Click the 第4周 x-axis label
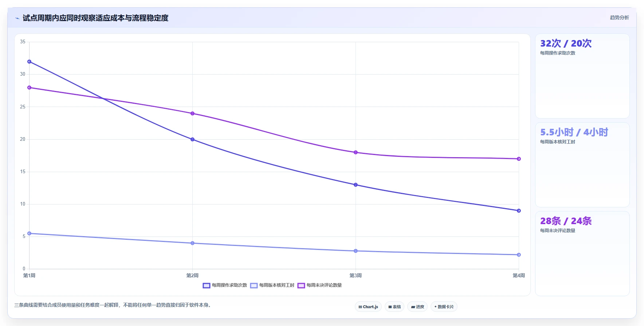644x326 pixels. click(519, 275)
